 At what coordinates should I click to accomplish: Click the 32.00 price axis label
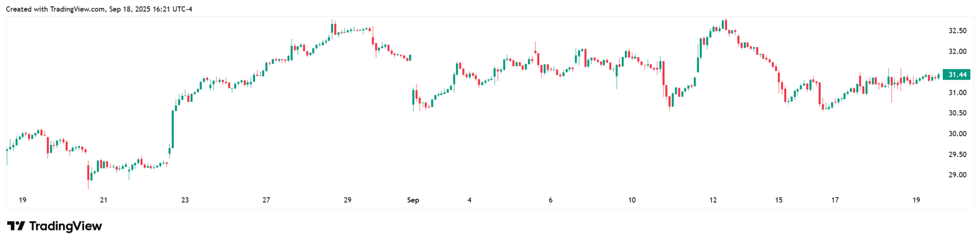tap(957, 51)
